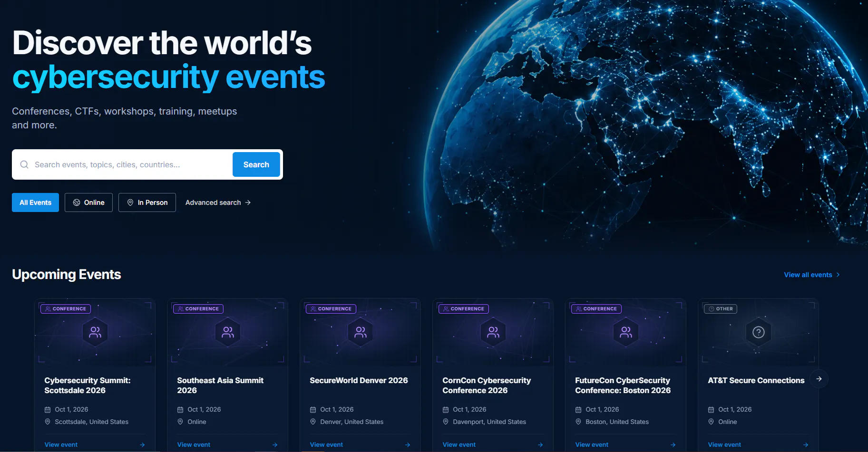The width and height of the screenshot is (868, 452).
Task: Click Davenport, United States location text
Action: [x=489, y=422]
